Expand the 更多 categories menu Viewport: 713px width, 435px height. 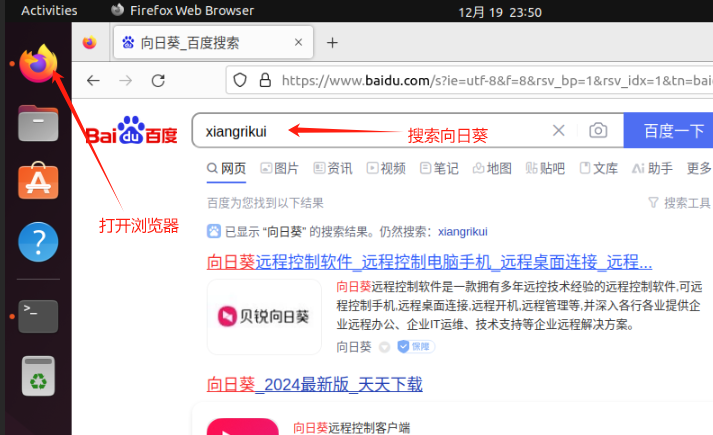click(699, 169)
